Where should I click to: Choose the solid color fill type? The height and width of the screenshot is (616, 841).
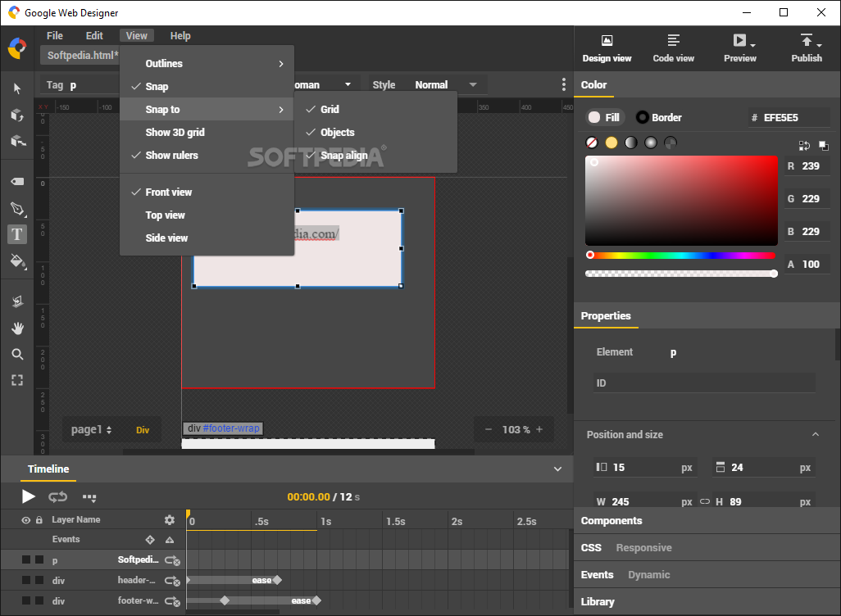(x=611, y=143)
